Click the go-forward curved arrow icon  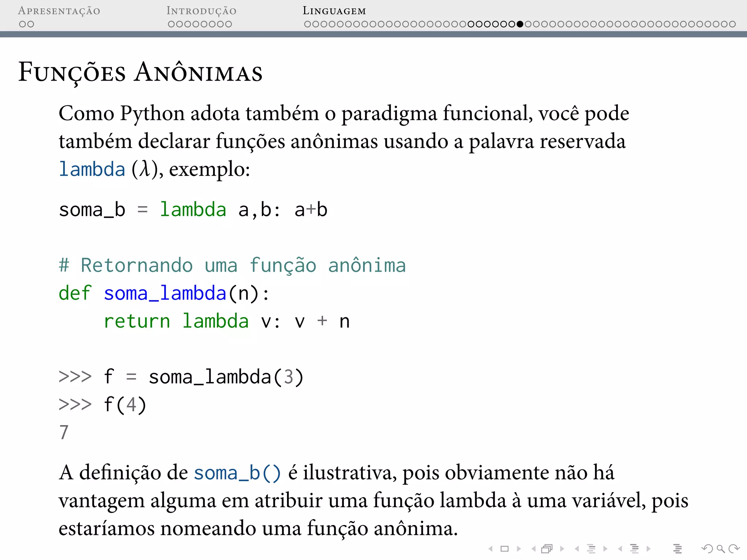(x=734, y=549)
